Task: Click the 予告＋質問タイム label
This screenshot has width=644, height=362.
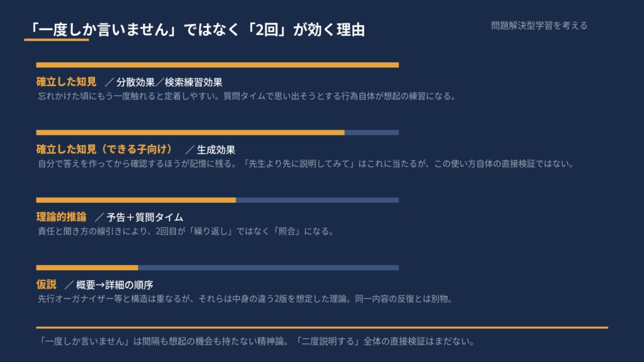Action: pos(145,217)
